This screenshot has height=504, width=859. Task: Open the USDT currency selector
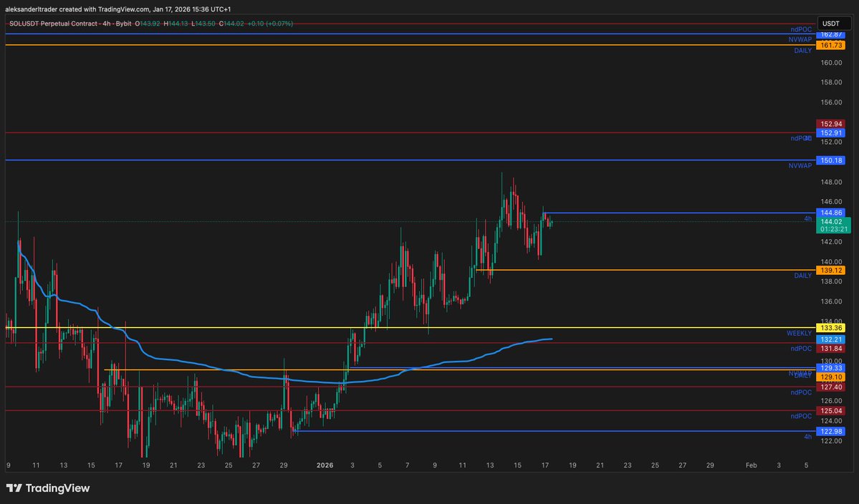830,24
